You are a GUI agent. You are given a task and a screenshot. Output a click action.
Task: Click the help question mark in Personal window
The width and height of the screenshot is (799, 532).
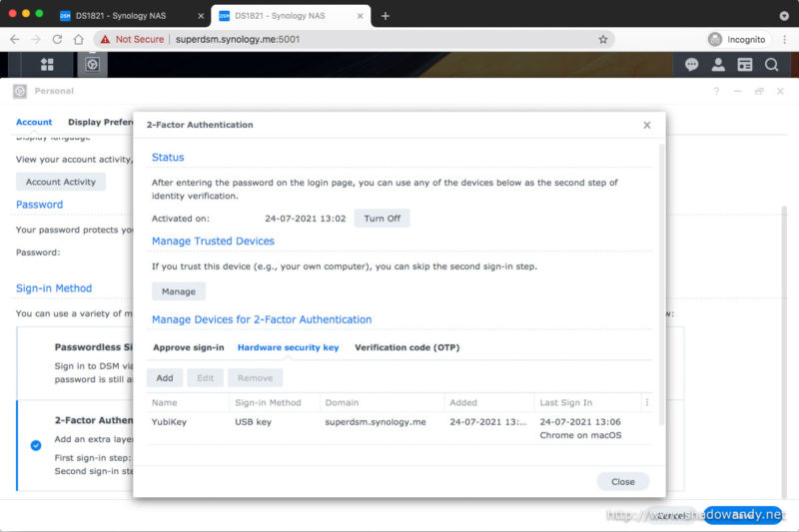click(715, 91)
